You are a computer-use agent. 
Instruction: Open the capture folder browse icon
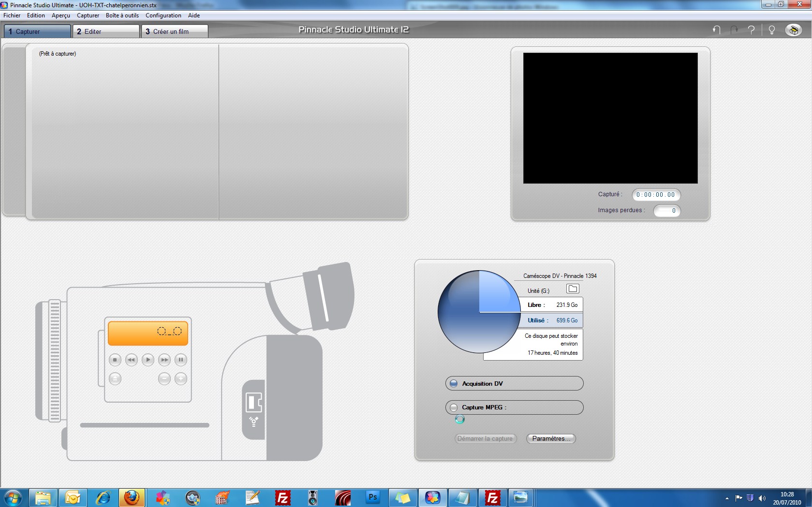[573, 289]
